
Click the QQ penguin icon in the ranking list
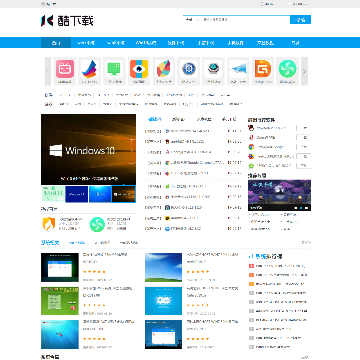pos(251,128)
